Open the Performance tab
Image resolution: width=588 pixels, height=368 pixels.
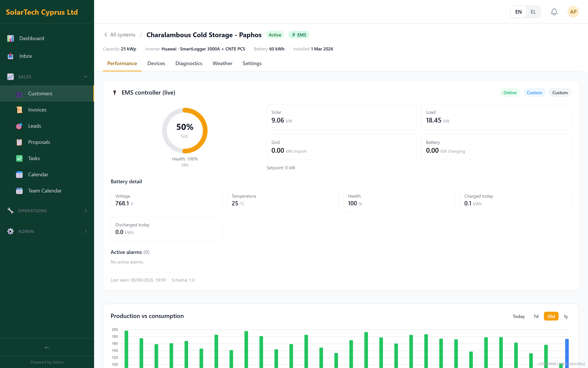[x=122, y=63]
